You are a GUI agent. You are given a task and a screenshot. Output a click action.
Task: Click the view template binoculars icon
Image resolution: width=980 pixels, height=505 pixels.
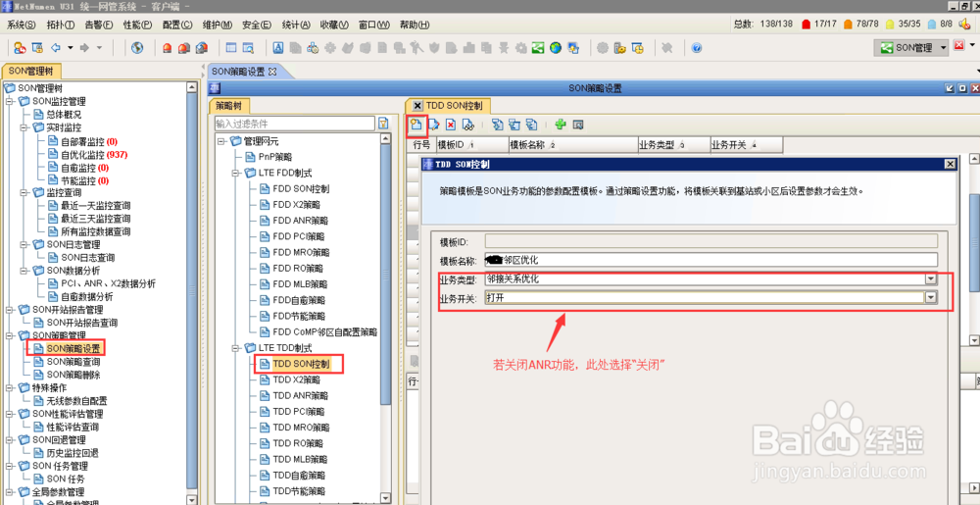point(467,125)
